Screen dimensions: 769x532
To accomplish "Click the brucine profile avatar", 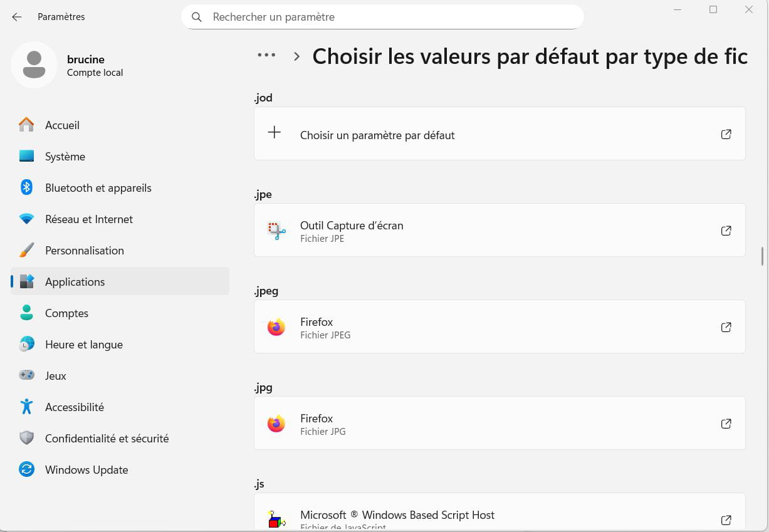I will 34,65.
